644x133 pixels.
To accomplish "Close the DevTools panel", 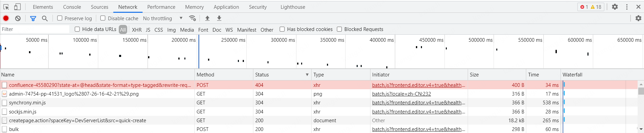I will (638, 7).
